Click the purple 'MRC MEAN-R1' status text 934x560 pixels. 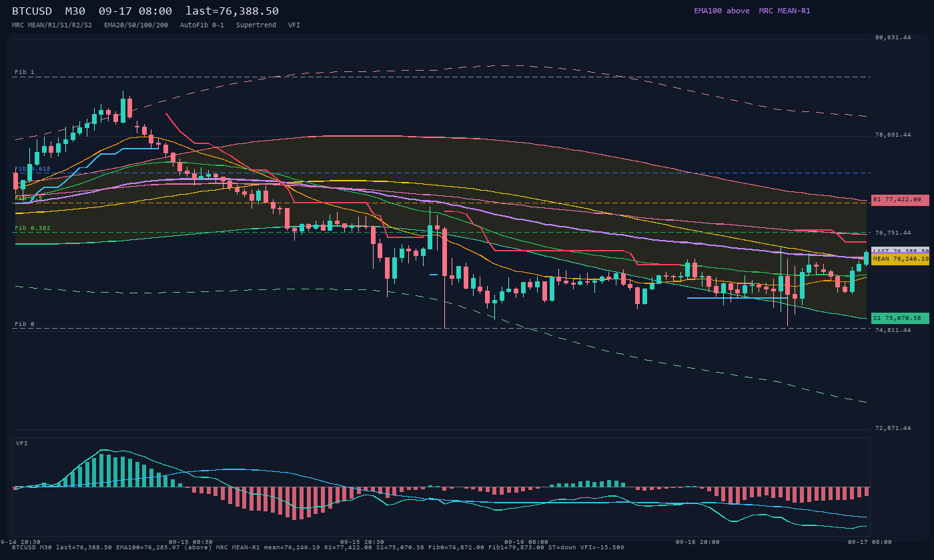coord(785,11)
